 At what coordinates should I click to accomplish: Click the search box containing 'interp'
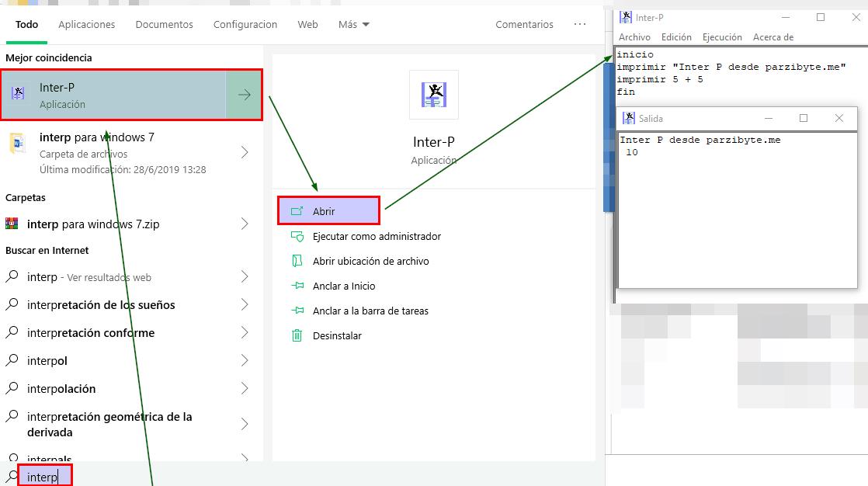coord(45,477)
